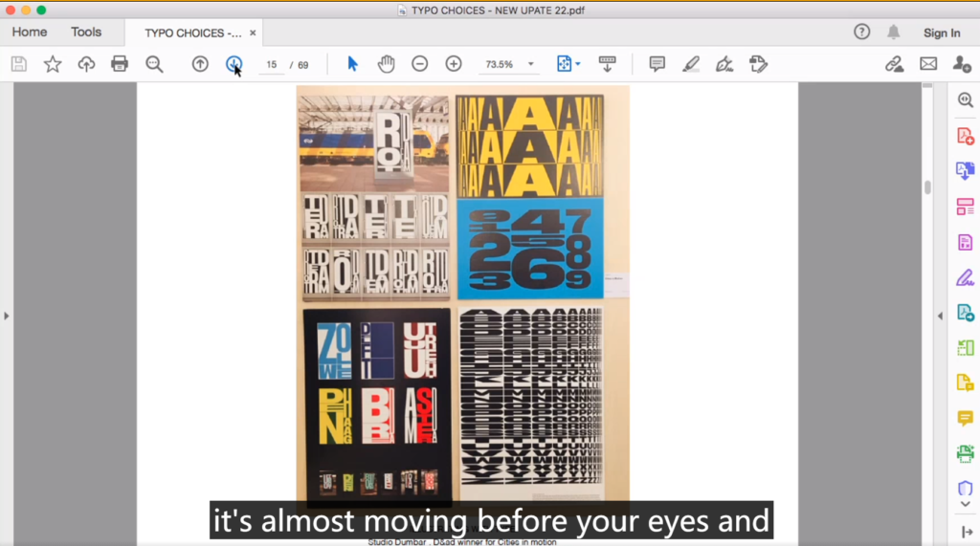Send file by email envelope icon
The image size is (980, 546).
click(928, 64)
